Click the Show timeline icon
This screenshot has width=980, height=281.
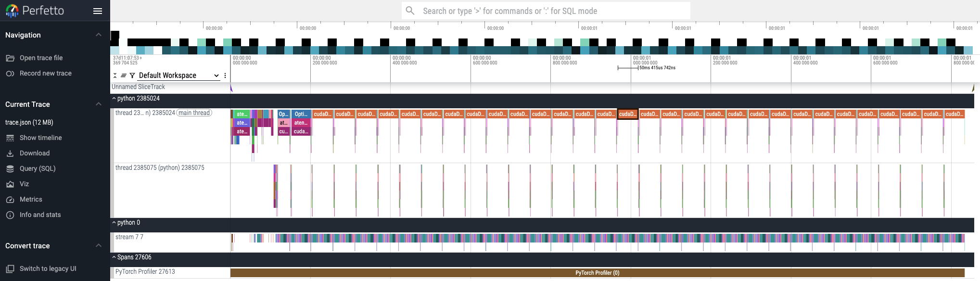tap(10, 138)
